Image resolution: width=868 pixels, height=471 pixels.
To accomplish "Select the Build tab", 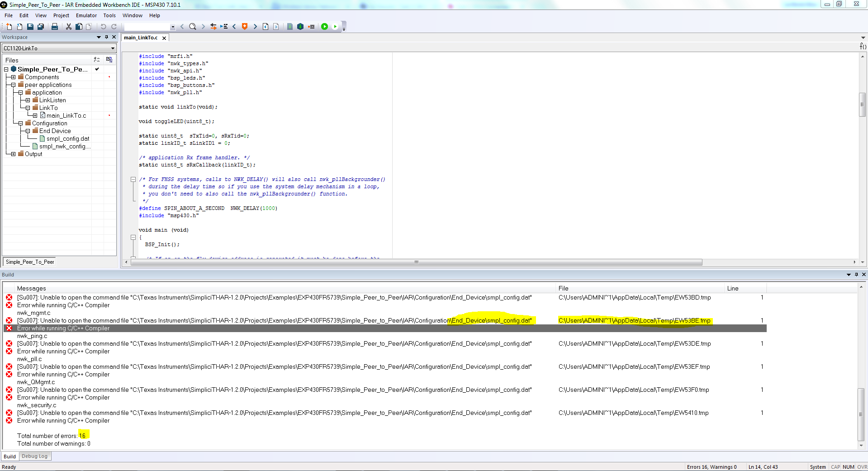I will click(10, 457).
